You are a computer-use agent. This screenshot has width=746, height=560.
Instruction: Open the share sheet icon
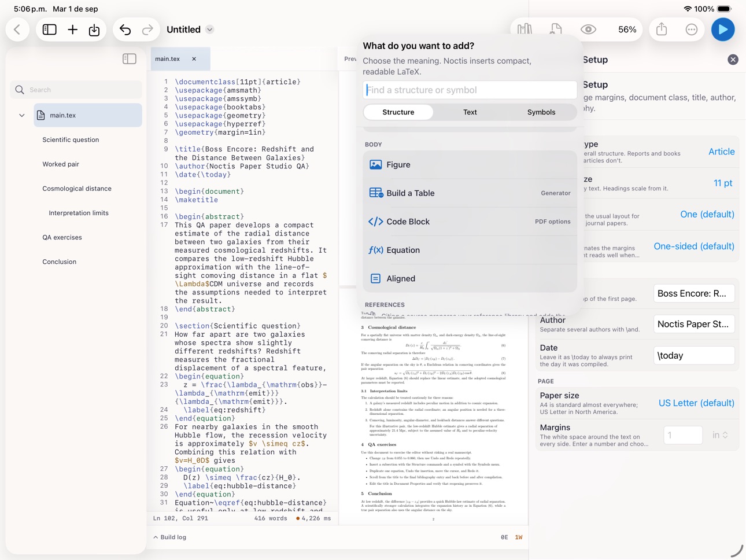click(x=662, y=30)
